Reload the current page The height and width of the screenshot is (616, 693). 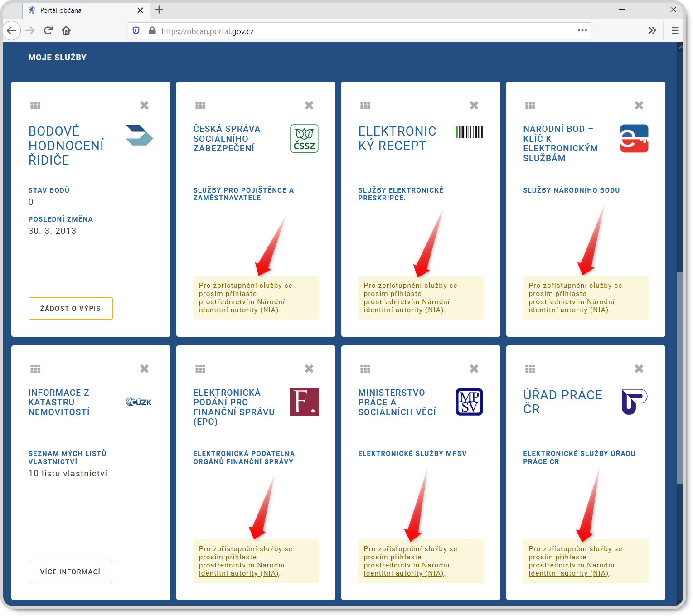48,31
